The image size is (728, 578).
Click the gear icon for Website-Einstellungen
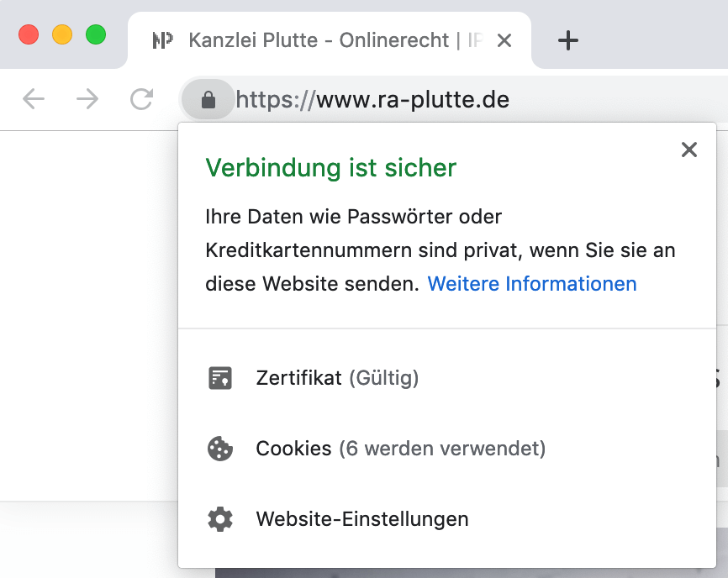(x=220, y=519)
